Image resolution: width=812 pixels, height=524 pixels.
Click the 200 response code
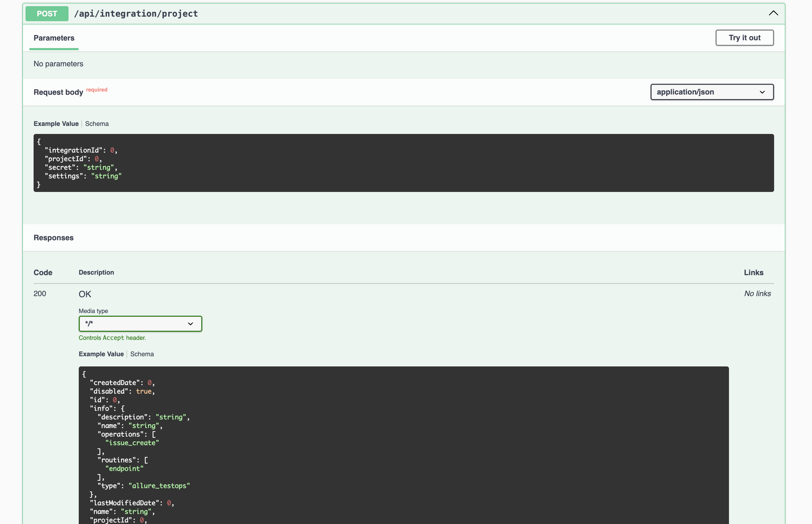pos(40,294)
